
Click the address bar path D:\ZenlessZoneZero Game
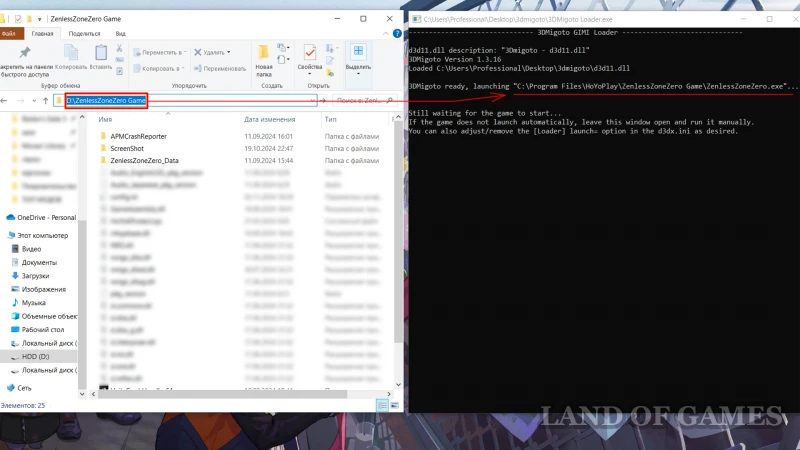106,101
